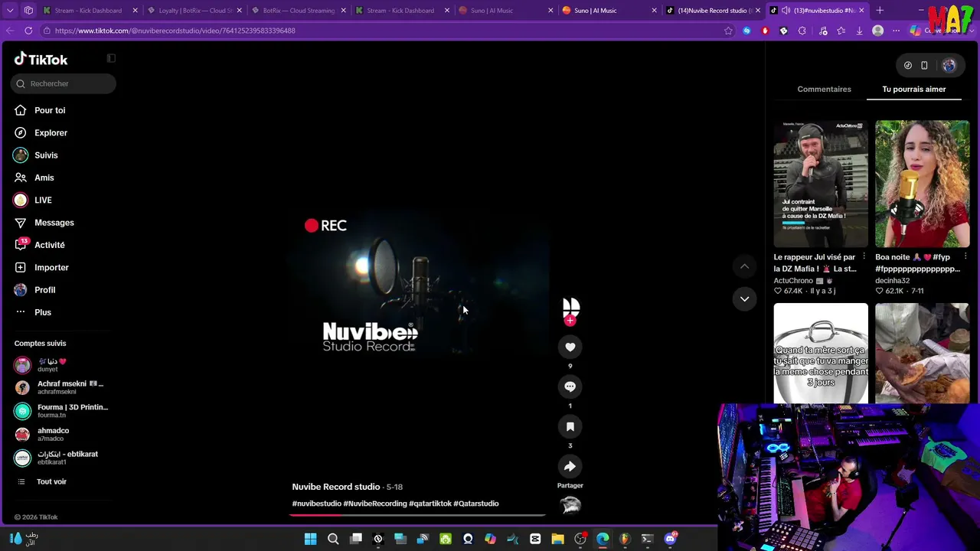Viewport: 980px width, 551px height.
Task: Expand followed accounts with Tout voir
Action: click(x=51, y=481)
